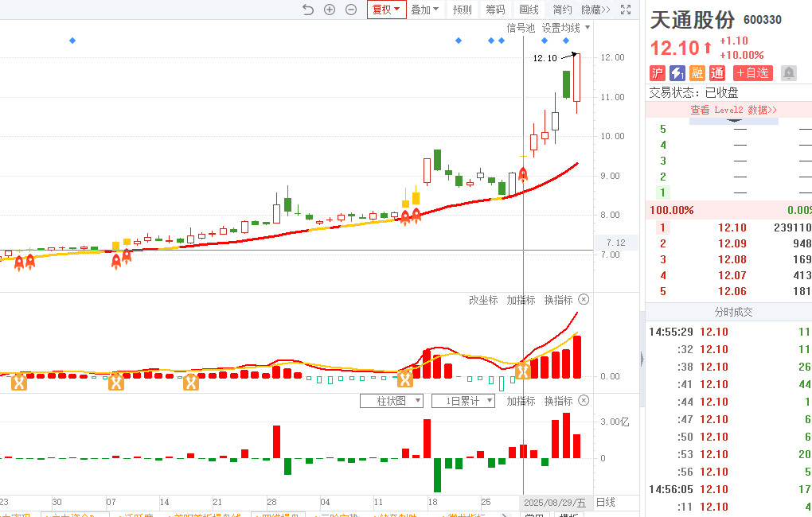
Task: Zoom in the chart with the plus icon
Action: tap(330, 10)
